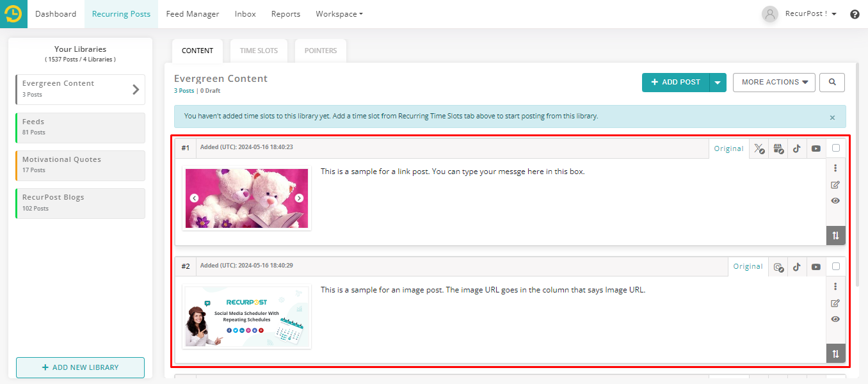The width and height of the screenshot is (868, 384).
Task: Go to next image in post #1 carousel
Action: [299, 198]
